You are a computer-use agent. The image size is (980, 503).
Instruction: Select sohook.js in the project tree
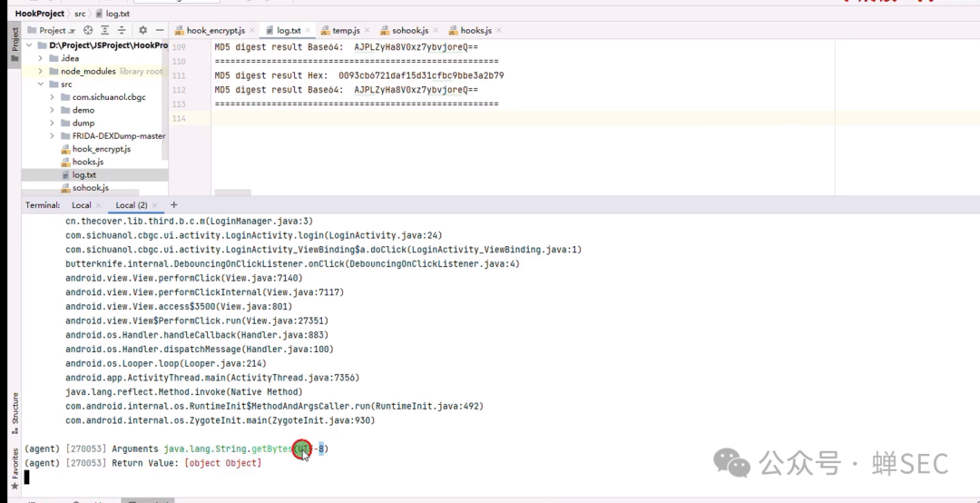point(90,188)
